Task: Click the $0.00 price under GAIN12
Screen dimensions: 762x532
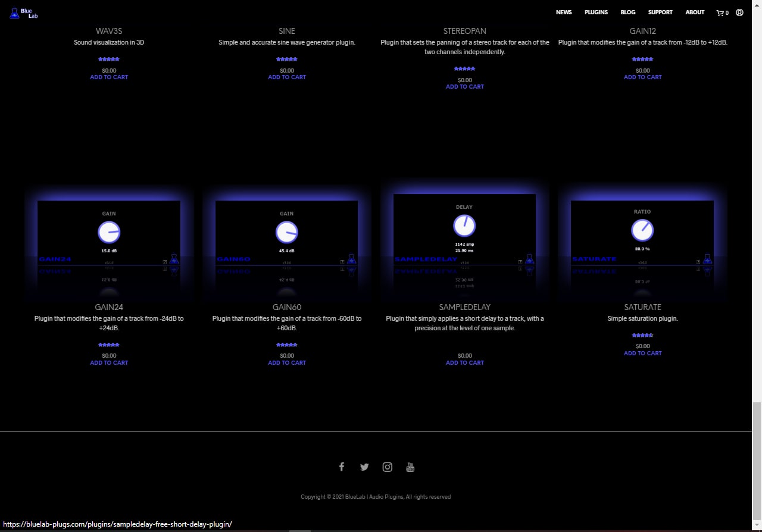Action: pos(643,70)
